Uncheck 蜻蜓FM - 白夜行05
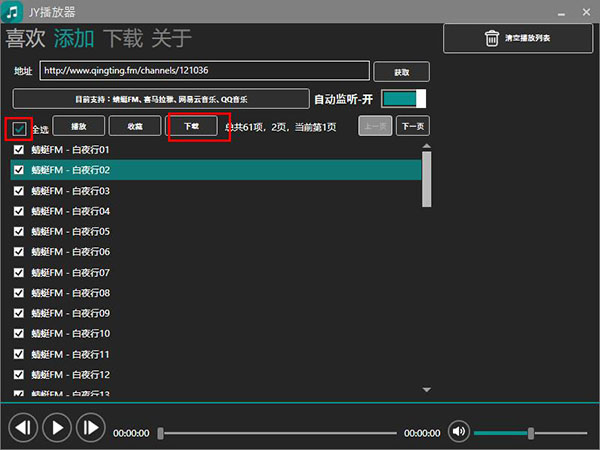The width and height of the screenshot is (600, 450). pos(19,232)
